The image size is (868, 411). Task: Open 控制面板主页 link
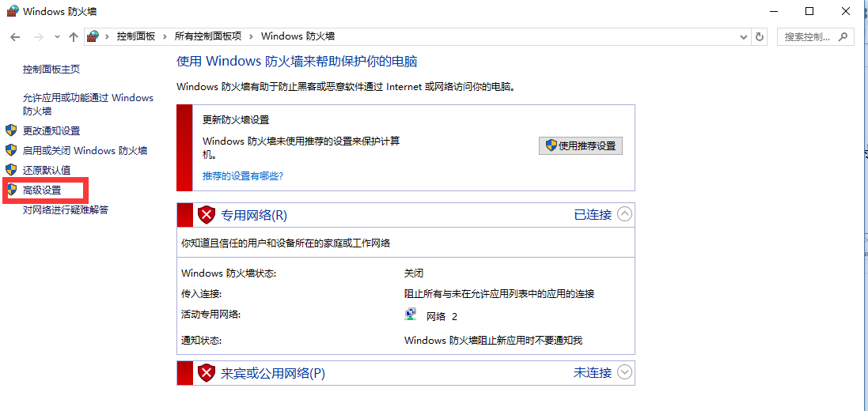pos(51,70)
